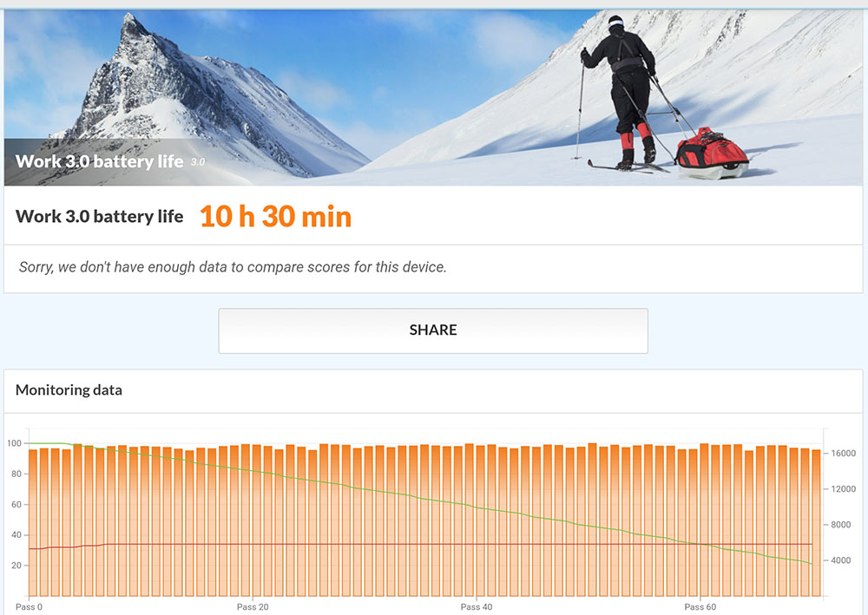Click the first orange bar at Pass 0
This screenshot has height=615, width=868.
click(33, 523)
